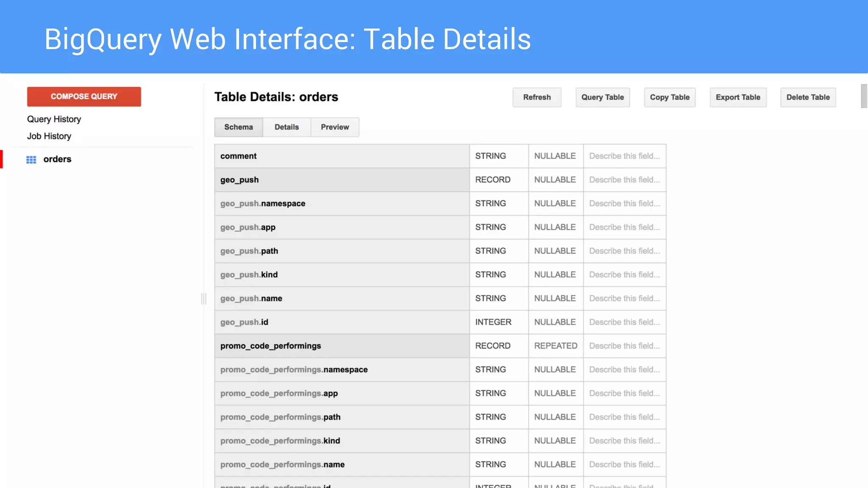868x488 pixels.
Task: Edit description for geo_push.app
Action: (625, 227)
